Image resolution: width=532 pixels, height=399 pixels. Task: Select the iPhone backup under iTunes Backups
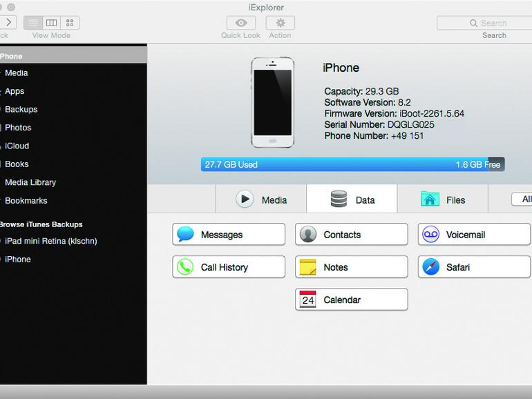[73, 260]
